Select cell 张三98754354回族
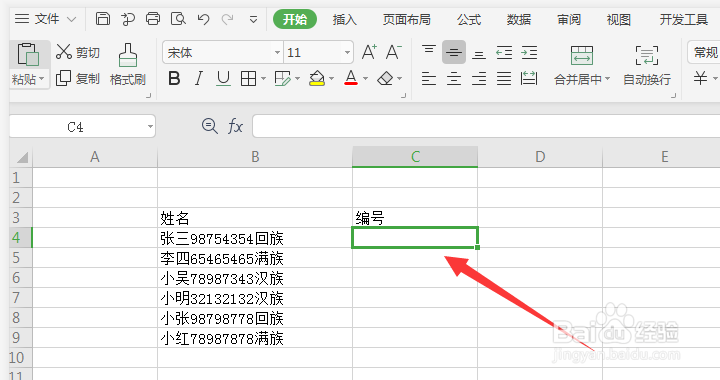The image size is (720, 380). pos(255,238)
